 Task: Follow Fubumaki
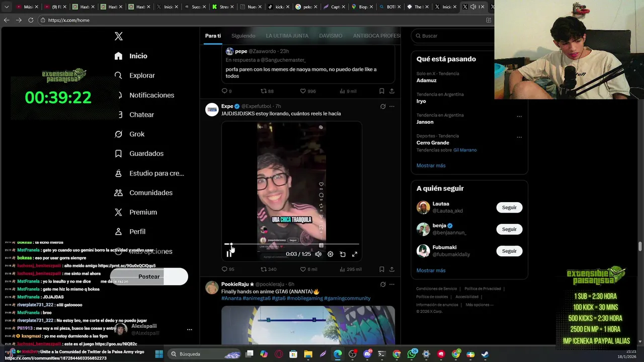coord(509,251)
